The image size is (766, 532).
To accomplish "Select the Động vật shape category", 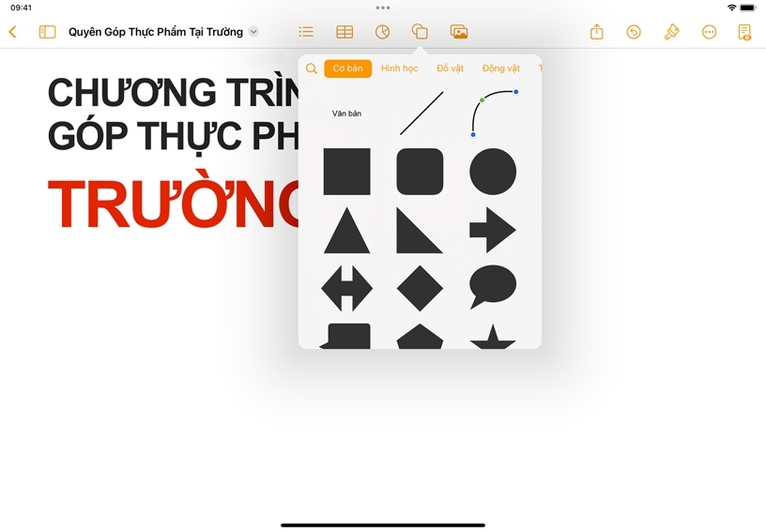I will 500,68.
